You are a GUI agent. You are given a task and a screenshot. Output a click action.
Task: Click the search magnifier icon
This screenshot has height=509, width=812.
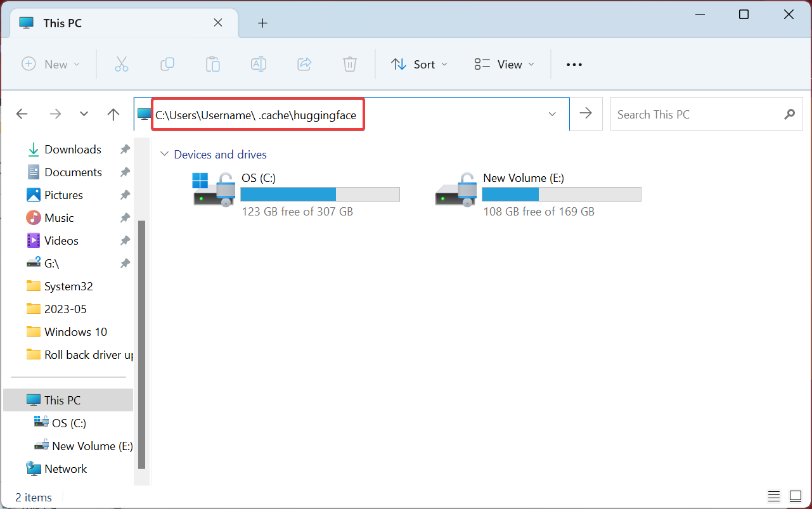click(x=789, y=115)
